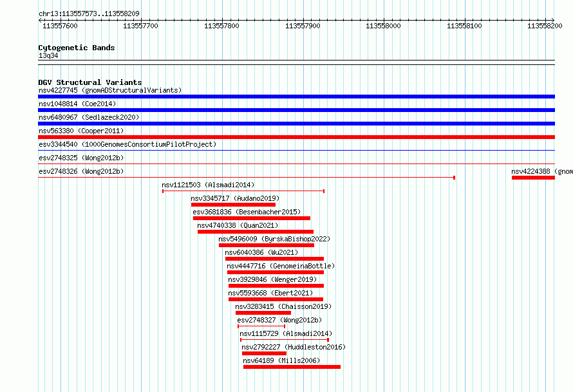
Task: Click the blue bar under nsv1048814 (Coe2014)
Action: (x=296, y=110)
